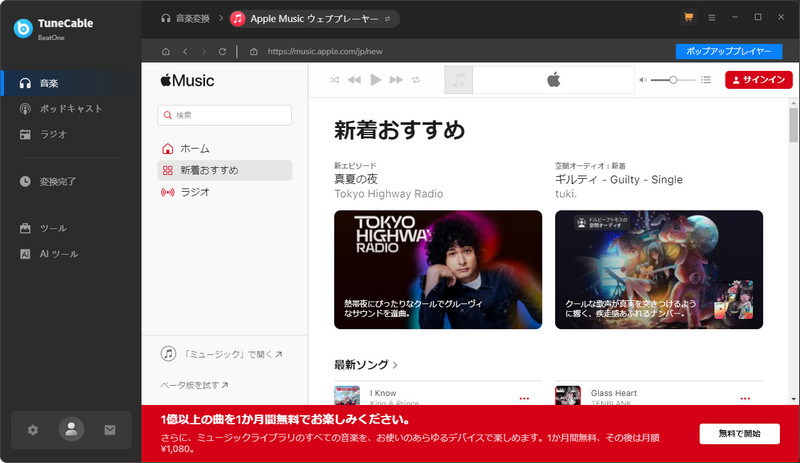The height and width of the screenshot is (463, 800).
Task: Switch the Apple Music web player source
Action: (x=387, y=19)
